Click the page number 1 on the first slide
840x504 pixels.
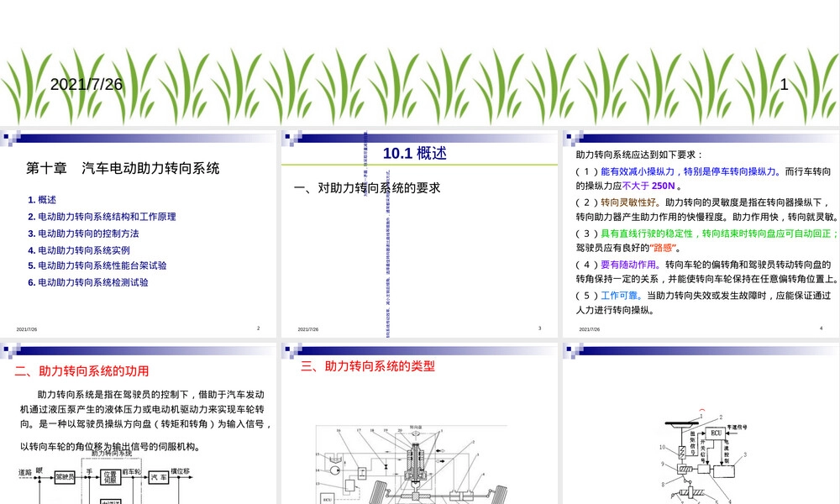tap(784, 85)
